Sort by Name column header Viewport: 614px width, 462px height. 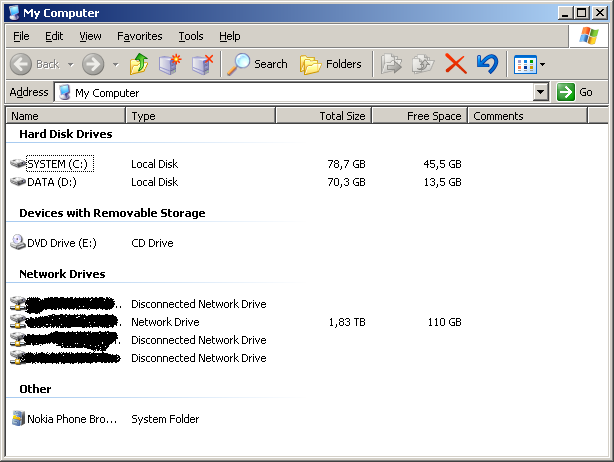(x=66, y=116)
